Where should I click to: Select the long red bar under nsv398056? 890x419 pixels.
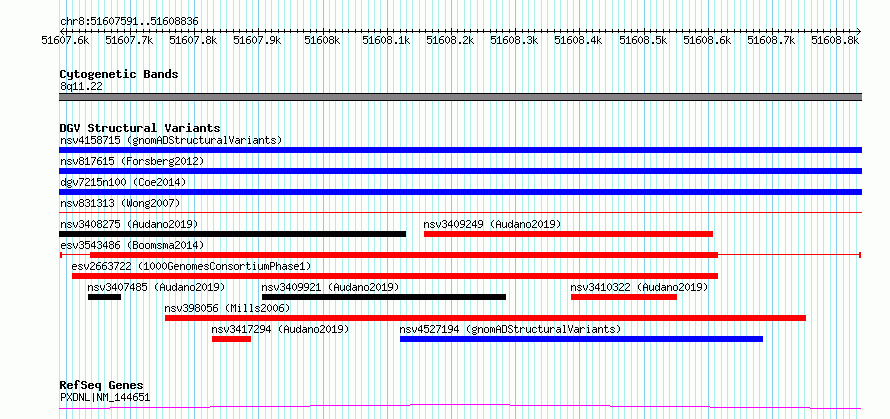pos(485,318)
